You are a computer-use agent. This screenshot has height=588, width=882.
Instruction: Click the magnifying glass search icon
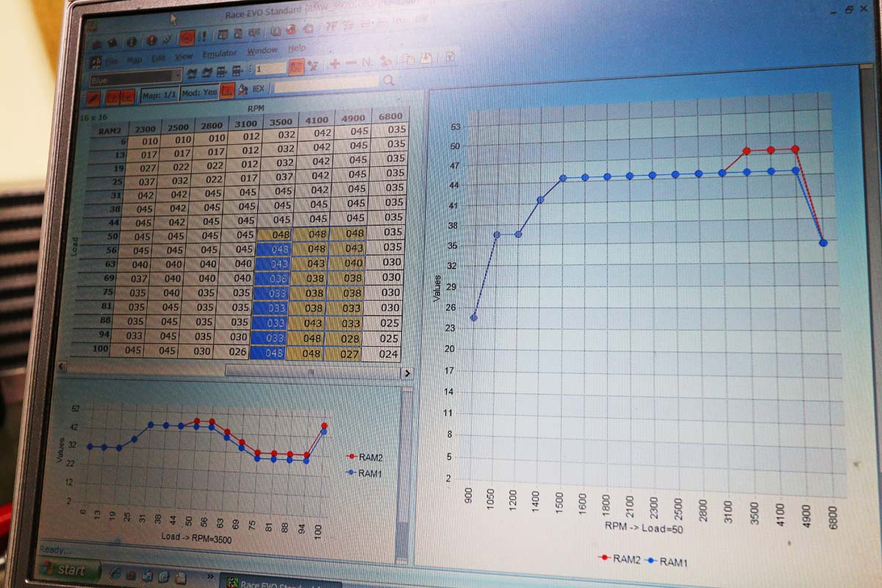(389, 80)
